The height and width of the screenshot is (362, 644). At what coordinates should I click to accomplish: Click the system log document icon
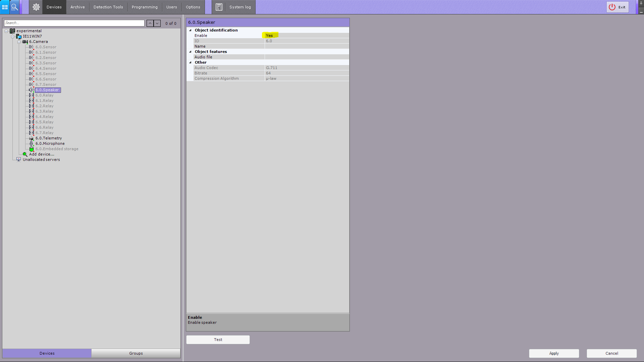(x=219, y=7)
